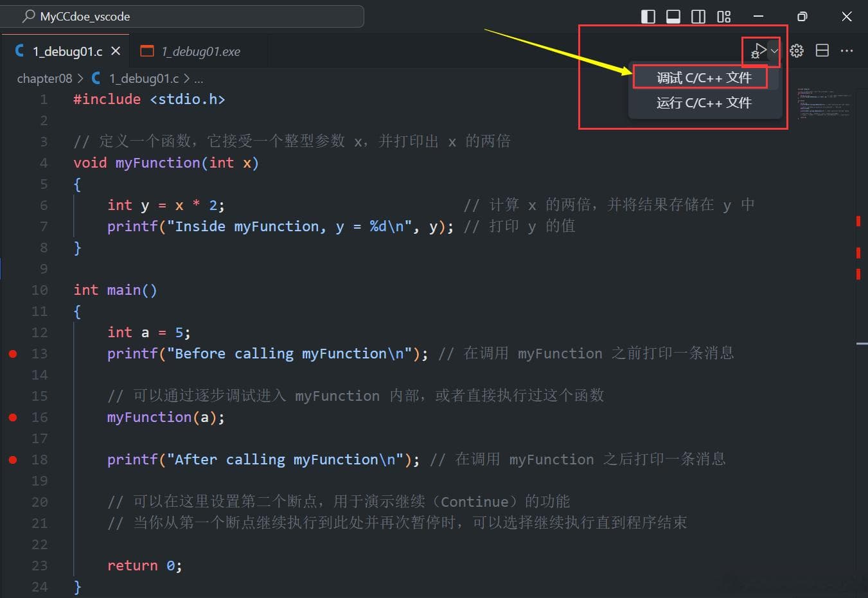
Task: Expand the run button dropdown chevron
Action: (774, 51)
